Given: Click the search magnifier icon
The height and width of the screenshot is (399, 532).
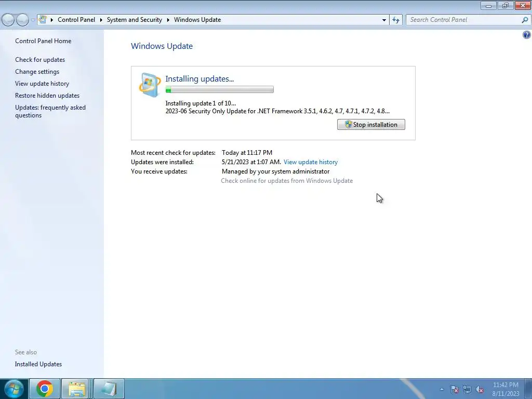Looking at the screenshot, I should [525, 20].
